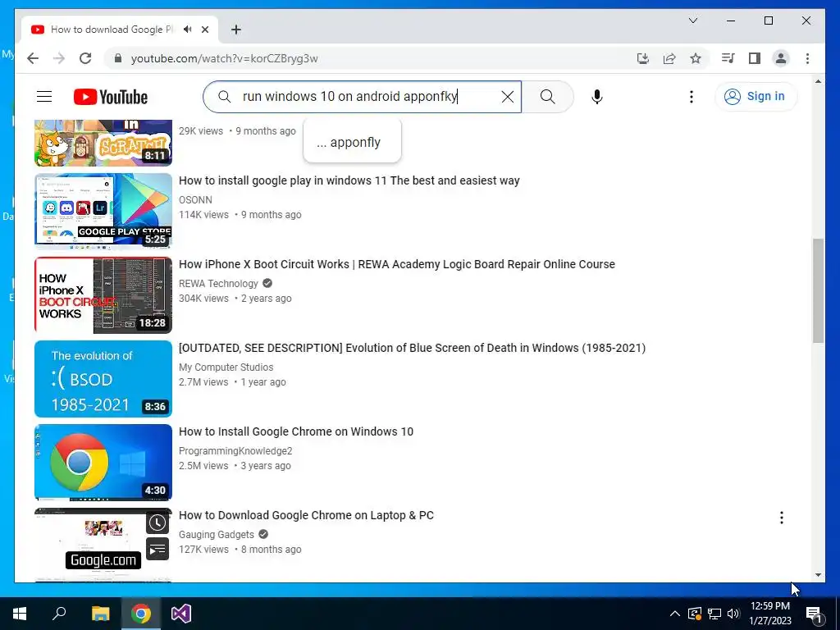Sign in to YouTube
The width and height of the screenshot is (840, 630).
point(756,97)
